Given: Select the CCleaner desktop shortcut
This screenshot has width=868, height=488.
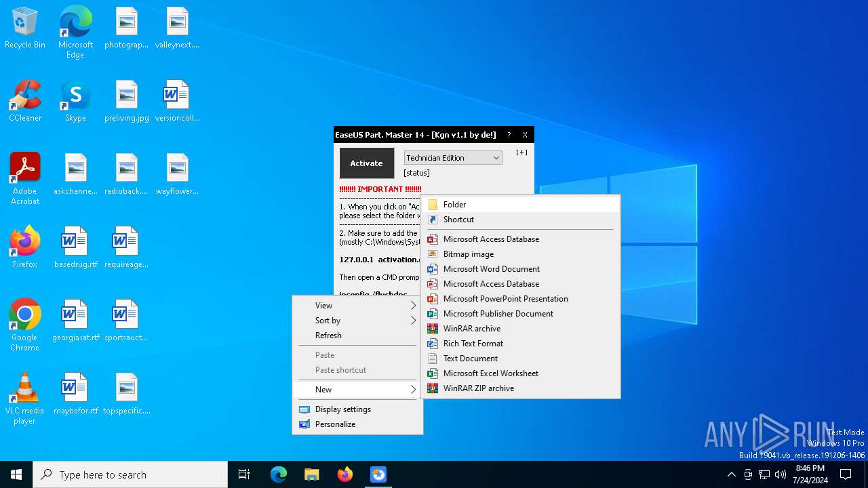Looking at the screenshot, I should 25,102.
